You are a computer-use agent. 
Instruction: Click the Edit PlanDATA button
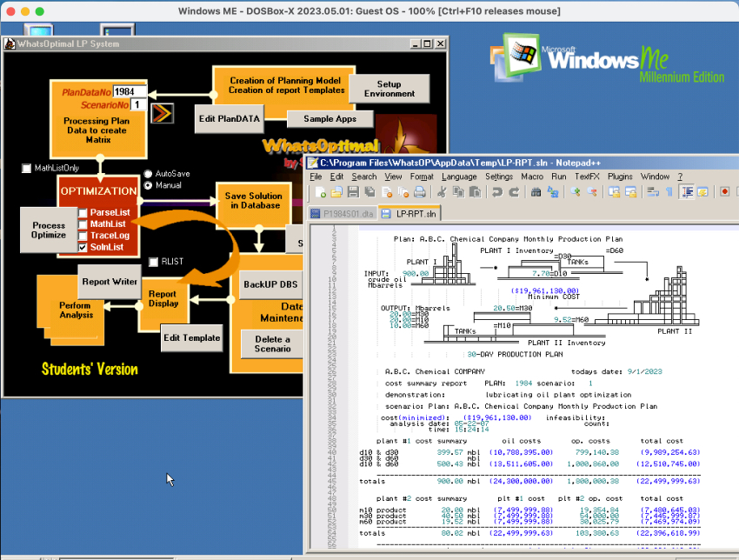[x=229, y=119]
